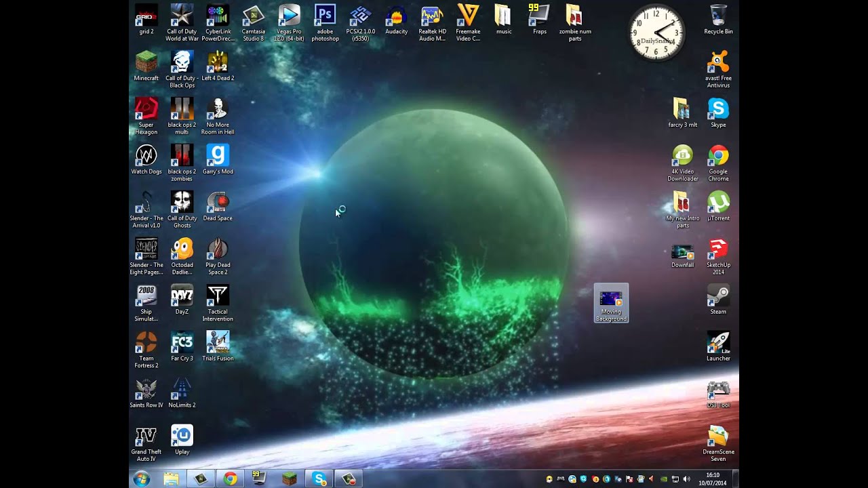The width and height of the screenshot is (868, 488).
Task: Launch Uplay
Action: tap(181, 436)
